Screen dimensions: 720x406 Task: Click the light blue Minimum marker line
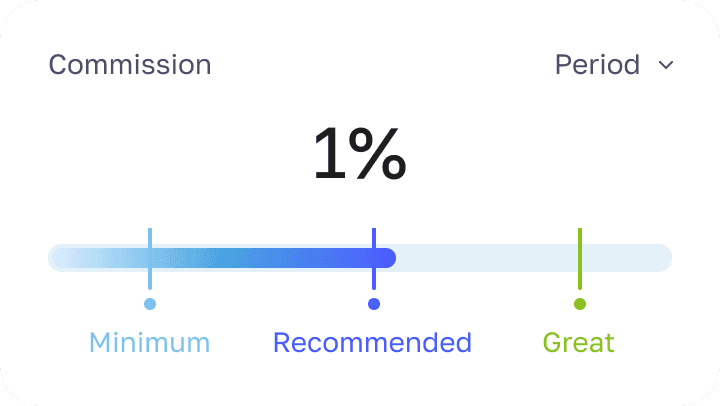pyautogui.click(x=150, y=259)
